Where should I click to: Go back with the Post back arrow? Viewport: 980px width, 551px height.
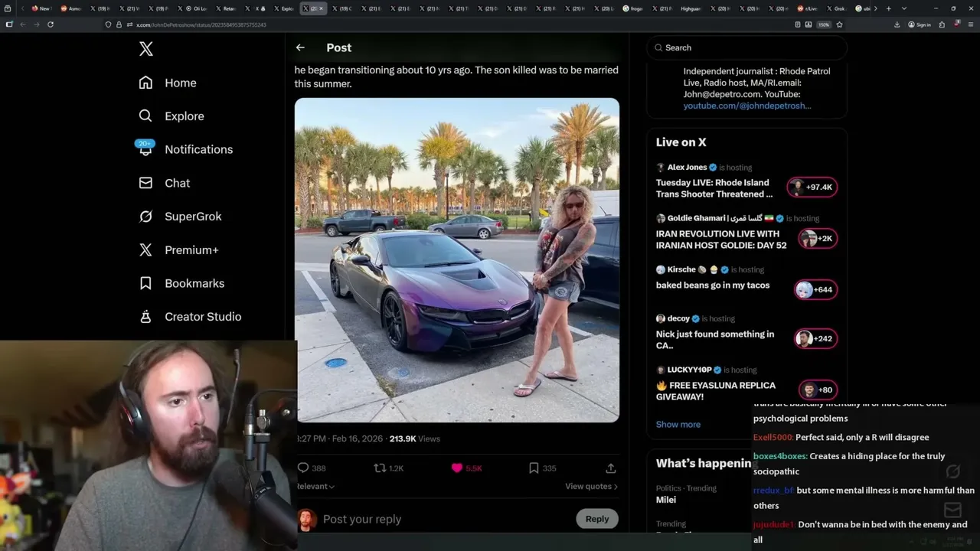[300, 47]
